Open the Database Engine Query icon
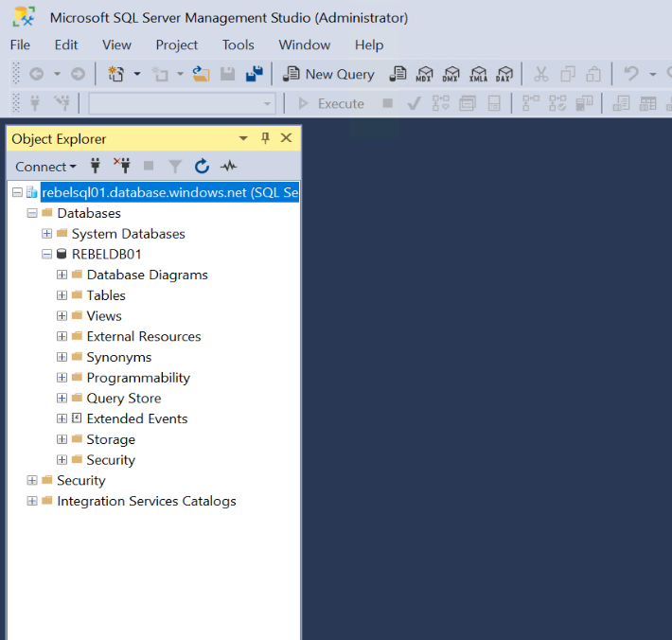This screenshot has width=672, height=640. tap(398, 74)
